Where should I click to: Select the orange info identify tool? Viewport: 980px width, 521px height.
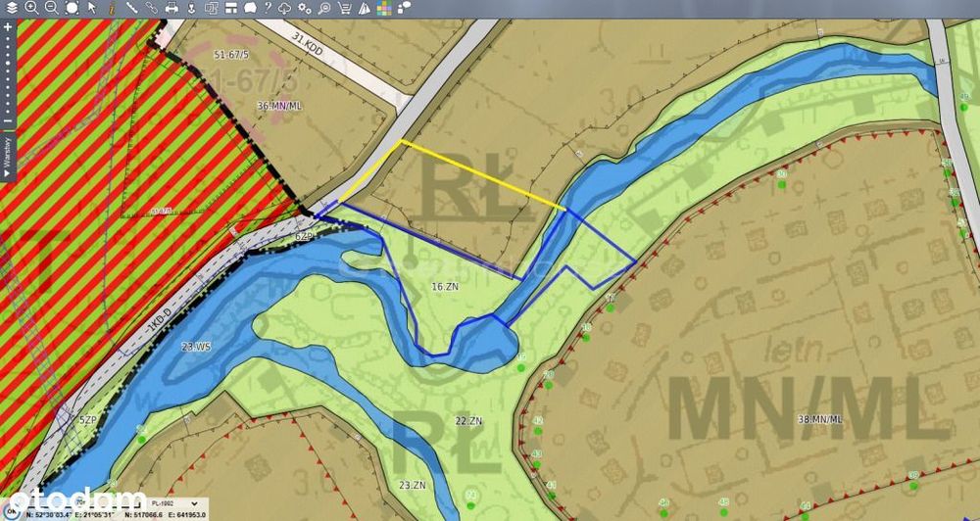(113, 8)
